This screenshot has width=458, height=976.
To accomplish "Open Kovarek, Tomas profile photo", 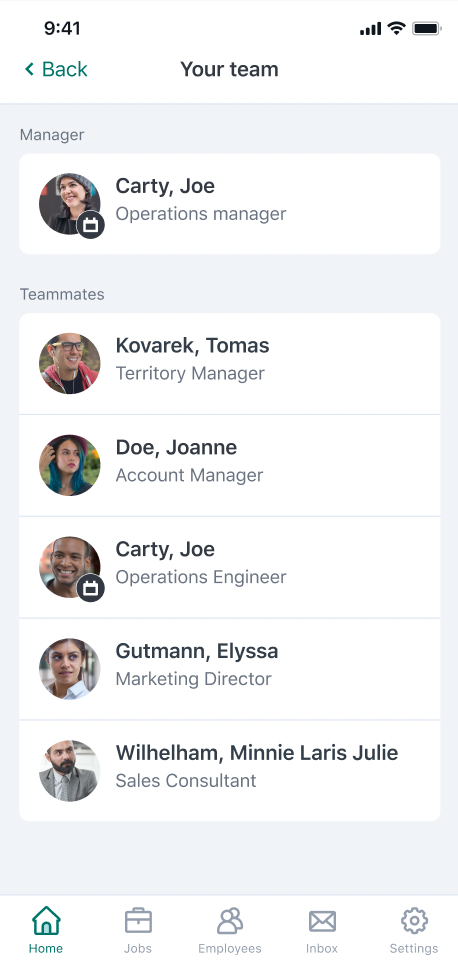I will tap(70, 364).
